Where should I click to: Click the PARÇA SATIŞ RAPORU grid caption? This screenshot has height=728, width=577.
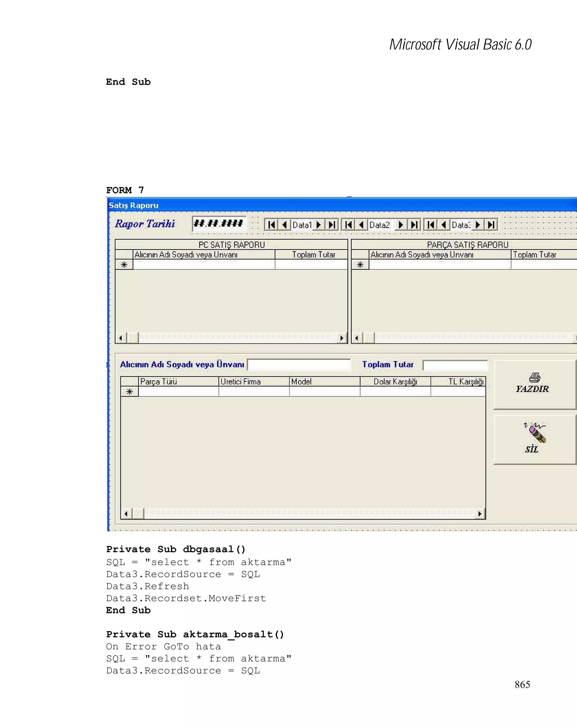click(464, 245)
